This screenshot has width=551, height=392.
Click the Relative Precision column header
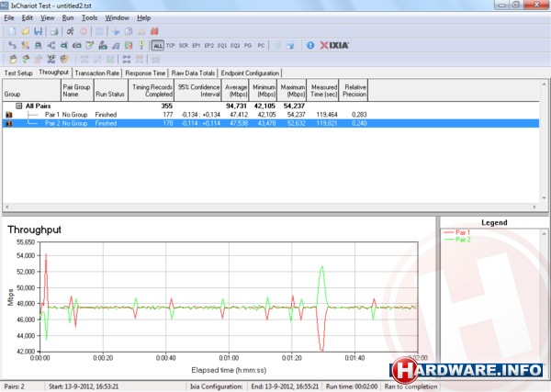(x=354, y=91)
